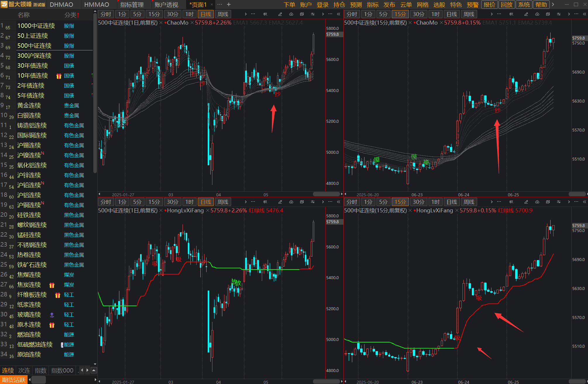
Task: Open settings sliders icon in bottom-right chart
Action: (559, 202)
